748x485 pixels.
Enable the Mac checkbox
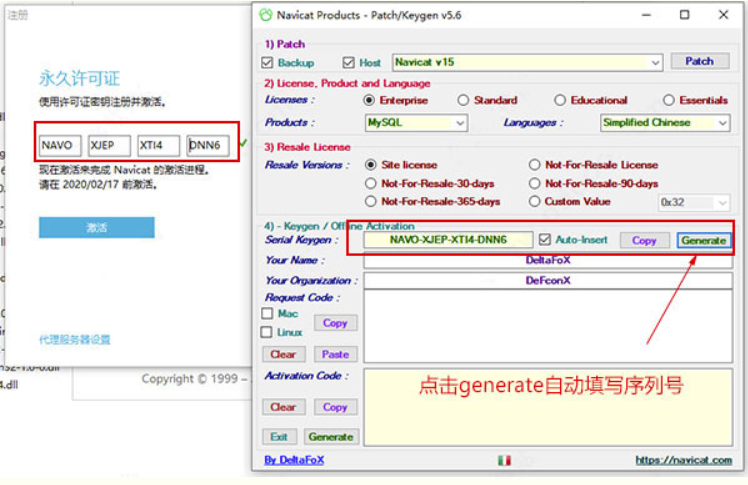pos(267,313)
